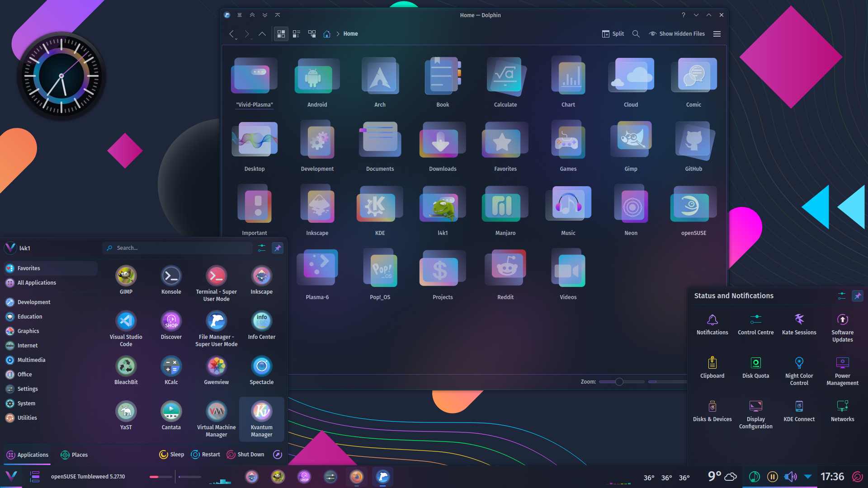The image size is (868, 488).
Task: Launch BleachBit from the launcher
Action: coord(126,371)
